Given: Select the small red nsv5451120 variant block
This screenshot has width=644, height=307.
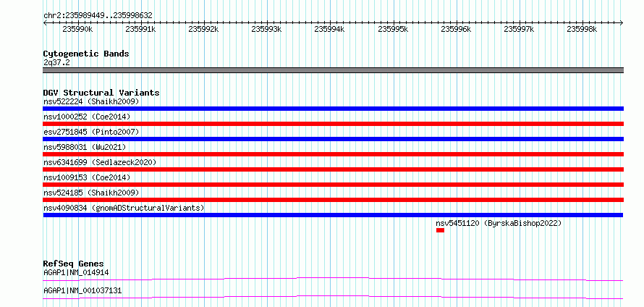Looking at the screenshot, I should (x=440, y=230).
